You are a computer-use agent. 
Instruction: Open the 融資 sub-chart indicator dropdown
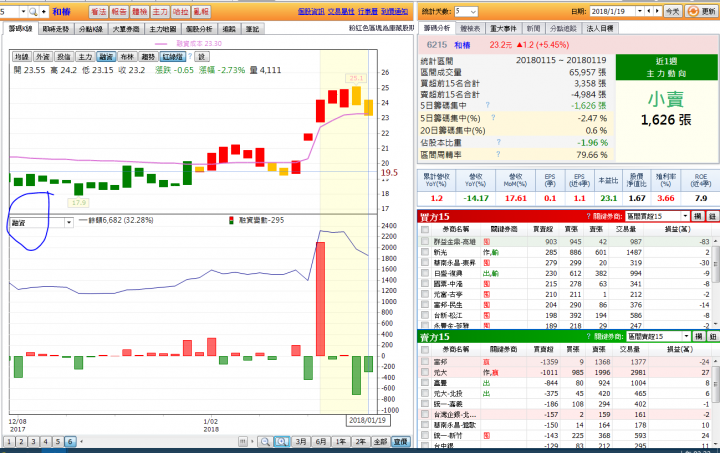[69, 223]
